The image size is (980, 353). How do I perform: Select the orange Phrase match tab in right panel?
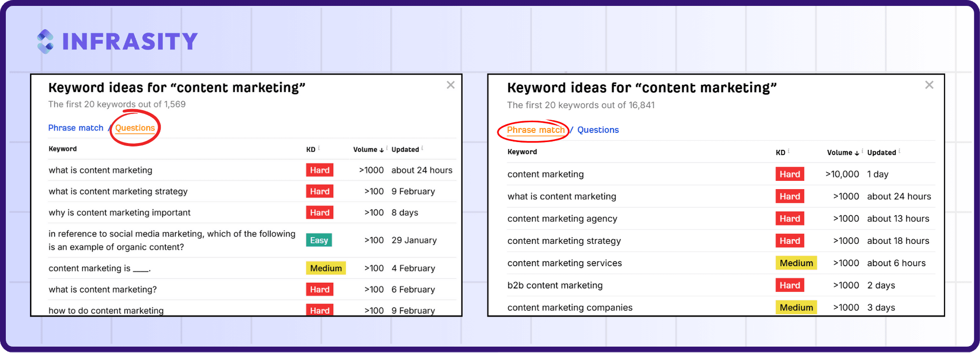[x=536, y=130]
